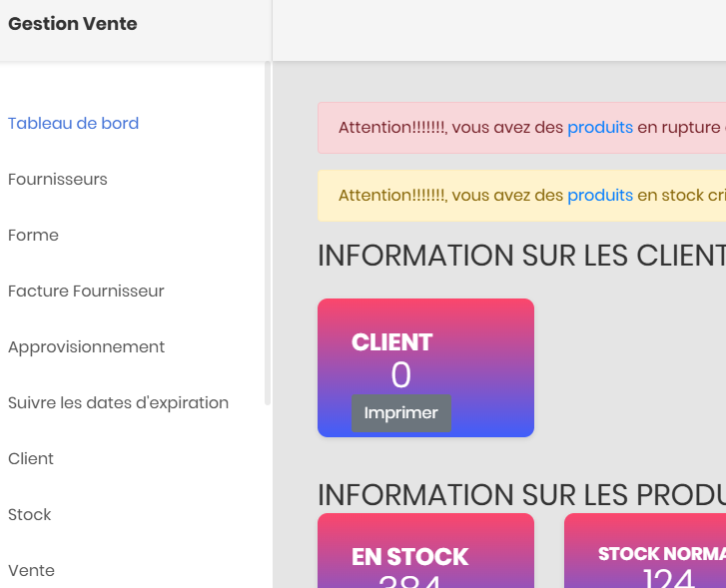Image resolution: width=726 pixels, height=588 pixels.
Task: Open the Tableau de bord menu item
Action: tap(73, 123)
